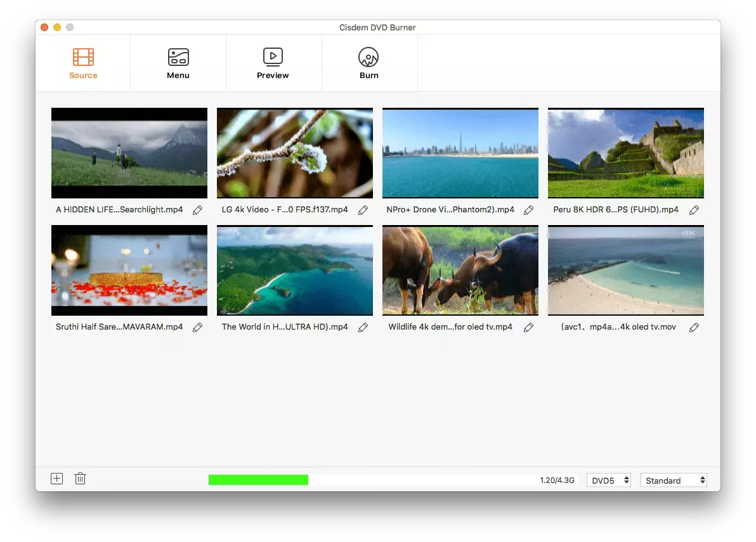
Task: Switch to the Menu tab
Action: [x=178, y=63]
